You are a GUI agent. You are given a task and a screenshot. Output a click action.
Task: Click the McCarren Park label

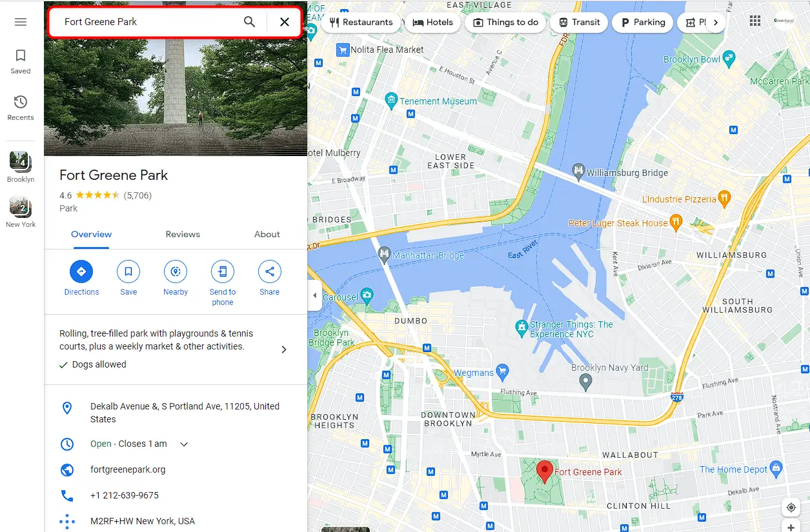pyautogui.click(x=779, y=81)
